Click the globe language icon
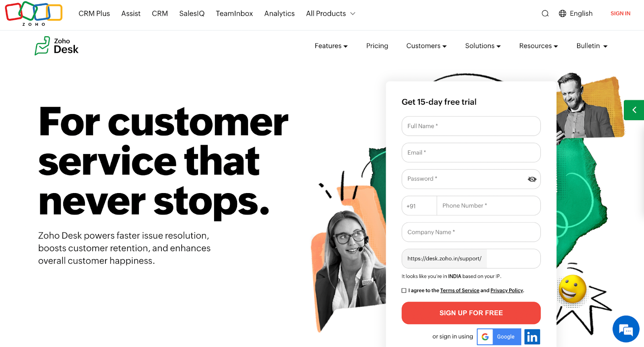This screenshot has height=347, width=644. point(562,14)
